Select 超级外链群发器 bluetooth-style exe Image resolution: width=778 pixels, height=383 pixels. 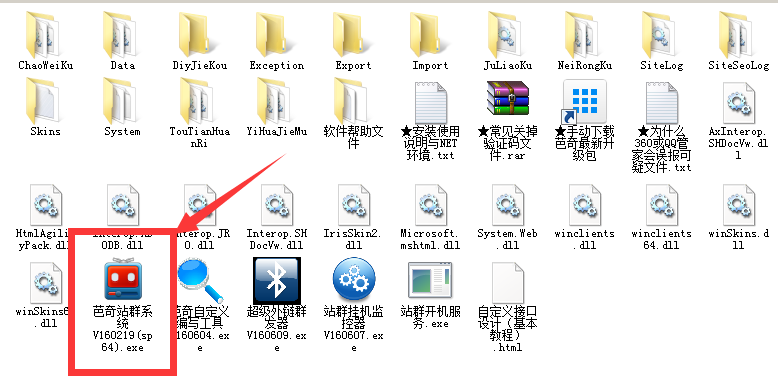pos(277,281)
